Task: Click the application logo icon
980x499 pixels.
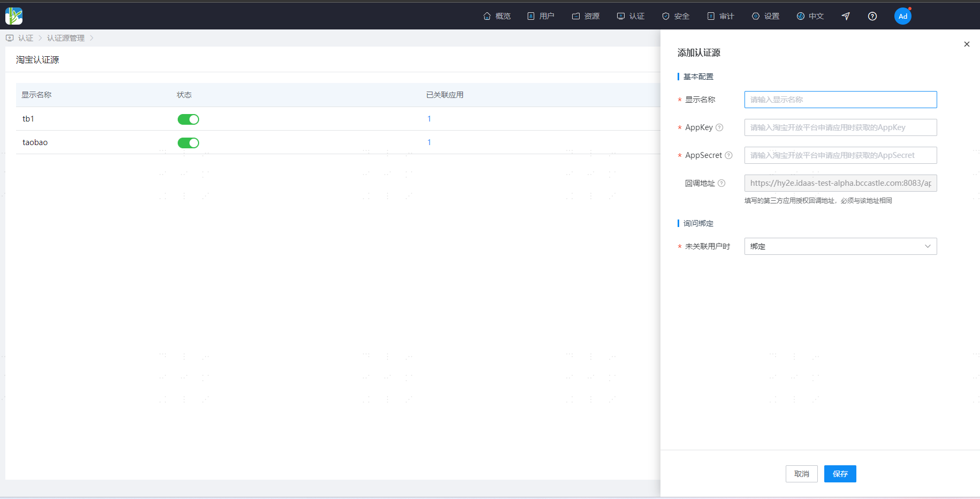Action: click(x=14, y=16)
